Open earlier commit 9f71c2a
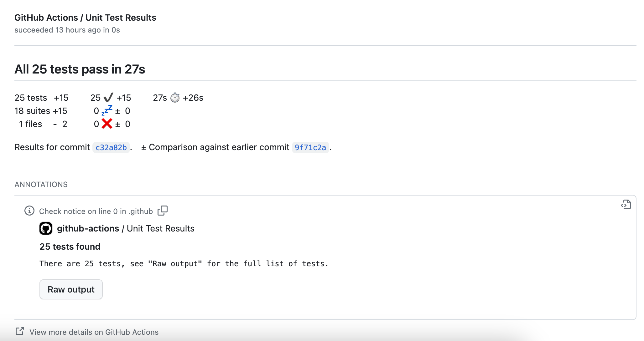The image size is (644, 341). (310, 147)
